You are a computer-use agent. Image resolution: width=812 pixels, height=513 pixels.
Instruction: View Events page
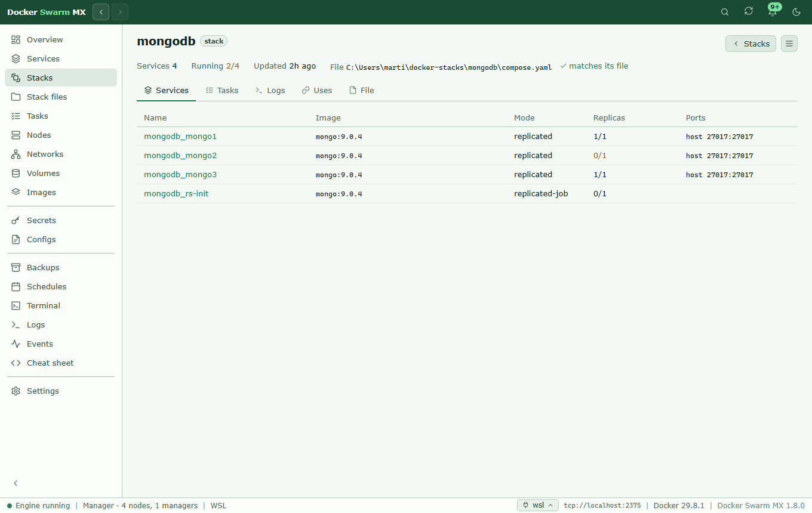coord(61,344)
